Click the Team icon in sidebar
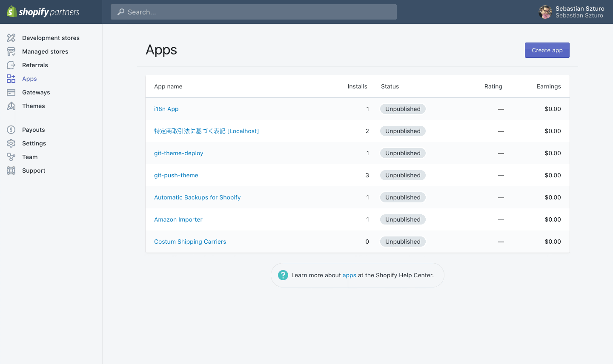 pos(11,157)
